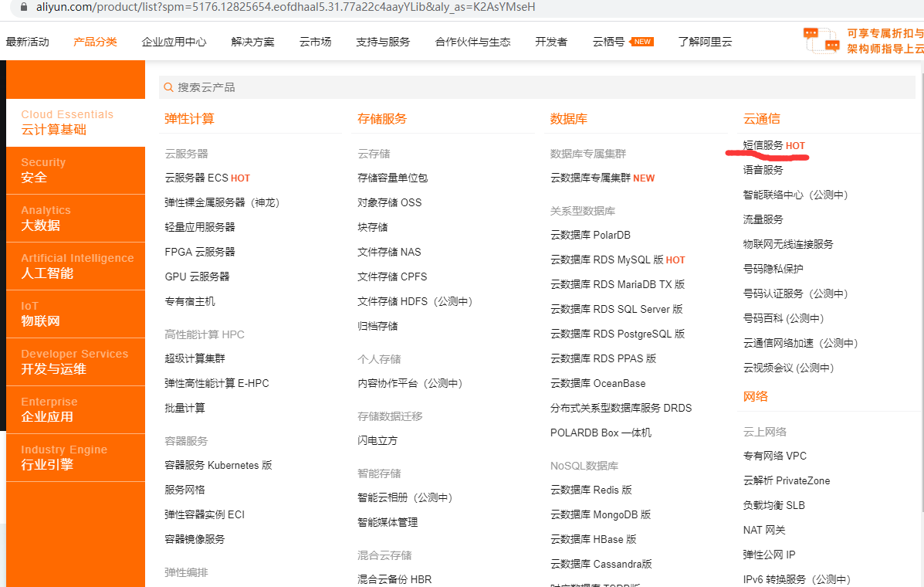The height and width of the screenshot is (587, 924).
Task: Click the lock icon in address bar
Action: pos(24,7)
